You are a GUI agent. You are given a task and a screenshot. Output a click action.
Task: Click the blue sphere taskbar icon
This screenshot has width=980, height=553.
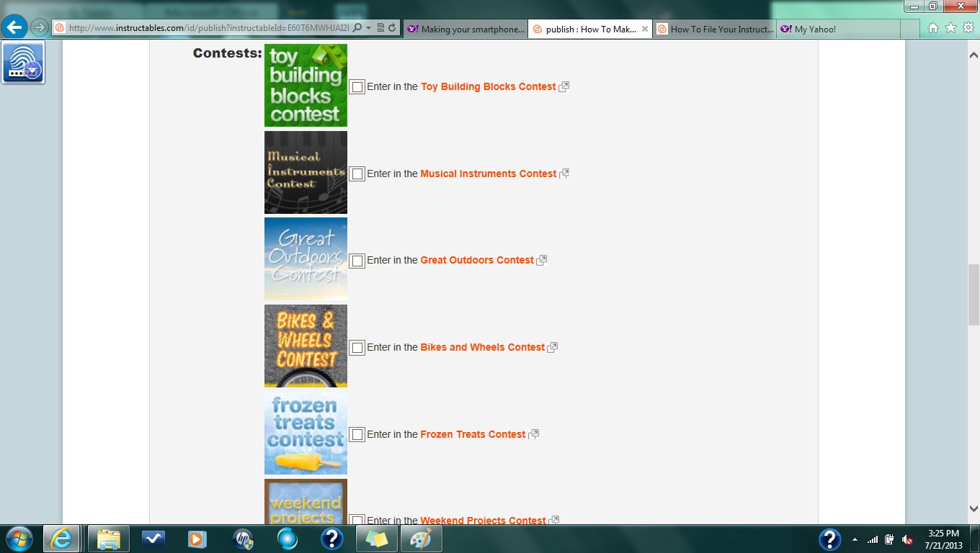[287, 539]
